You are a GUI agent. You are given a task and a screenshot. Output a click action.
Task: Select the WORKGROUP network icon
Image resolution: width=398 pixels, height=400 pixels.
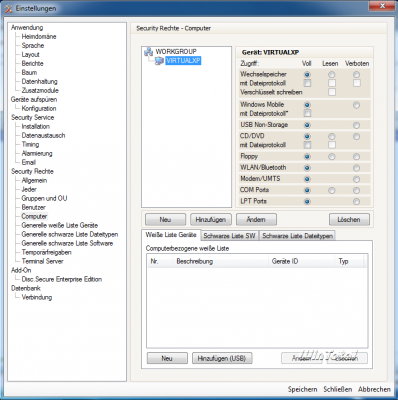[x=149, y=52]
